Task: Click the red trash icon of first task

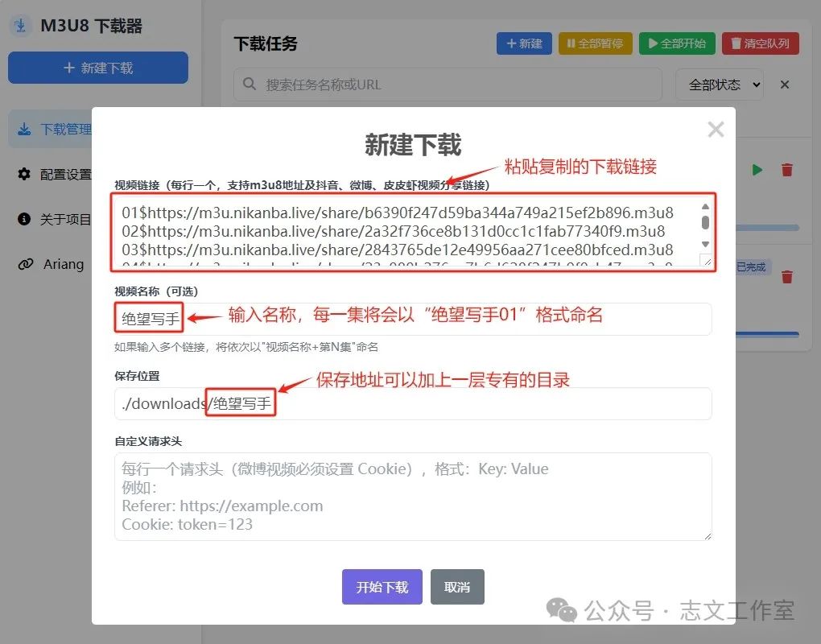Action: coord(787,170)
